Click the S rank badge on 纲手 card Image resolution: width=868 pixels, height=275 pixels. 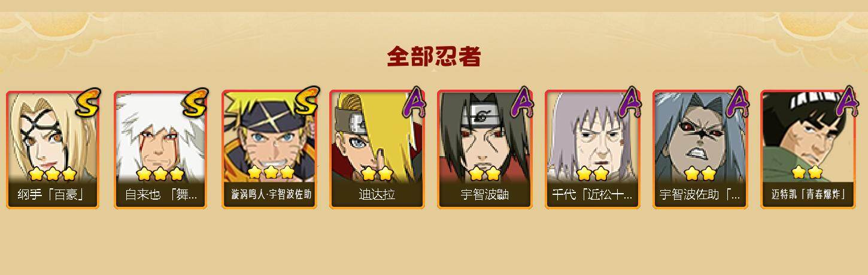pos(87,102)
